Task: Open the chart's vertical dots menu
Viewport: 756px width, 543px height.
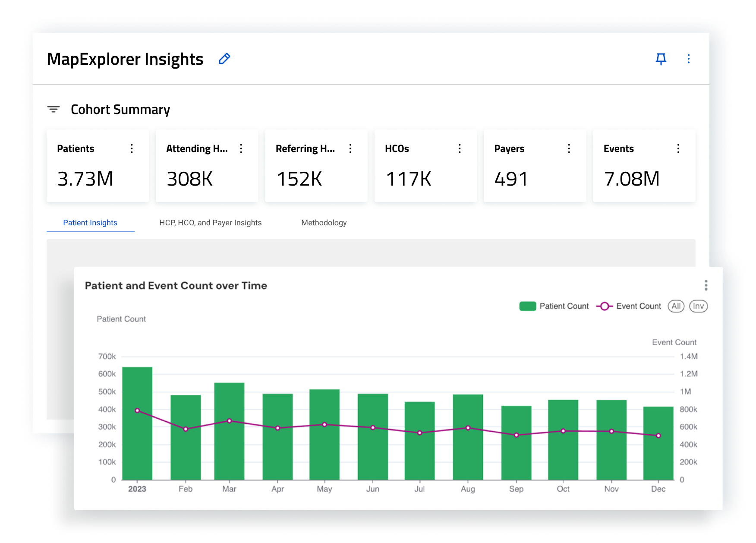Action: pos(706,285)
